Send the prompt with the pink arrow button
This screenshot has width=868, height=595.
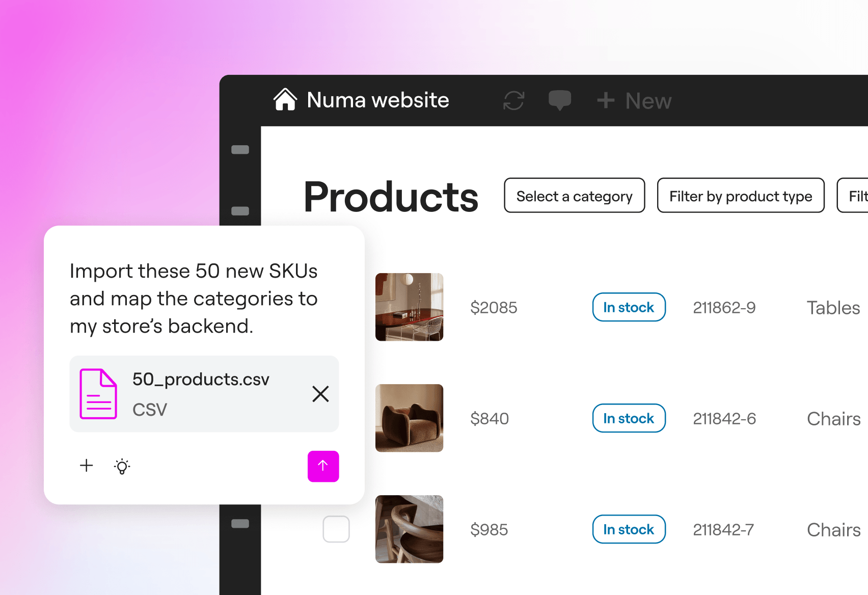point(323,466)
